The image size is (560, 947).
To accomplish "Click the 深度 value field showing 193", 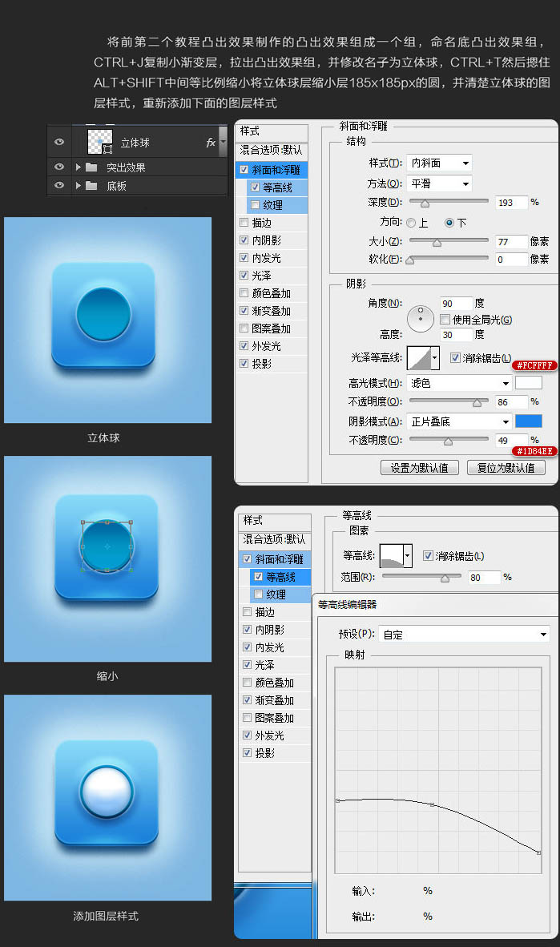I will tap(510, 203).
